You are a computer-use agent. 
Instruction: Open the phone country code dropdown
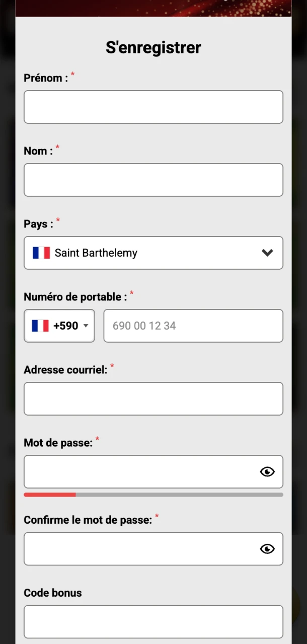point(59,326)
